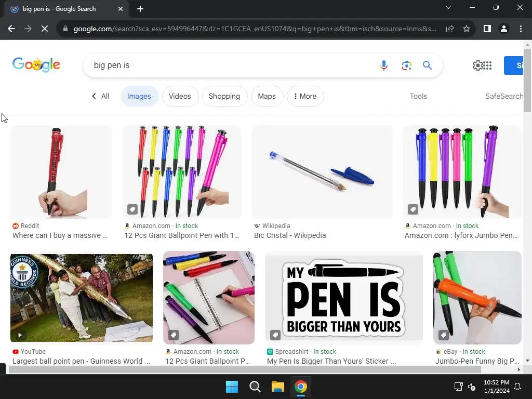Click clock showing 10:52 PM
Image resolution: width=532 pixels, height=399 pixels.
[x=496, y=382]
